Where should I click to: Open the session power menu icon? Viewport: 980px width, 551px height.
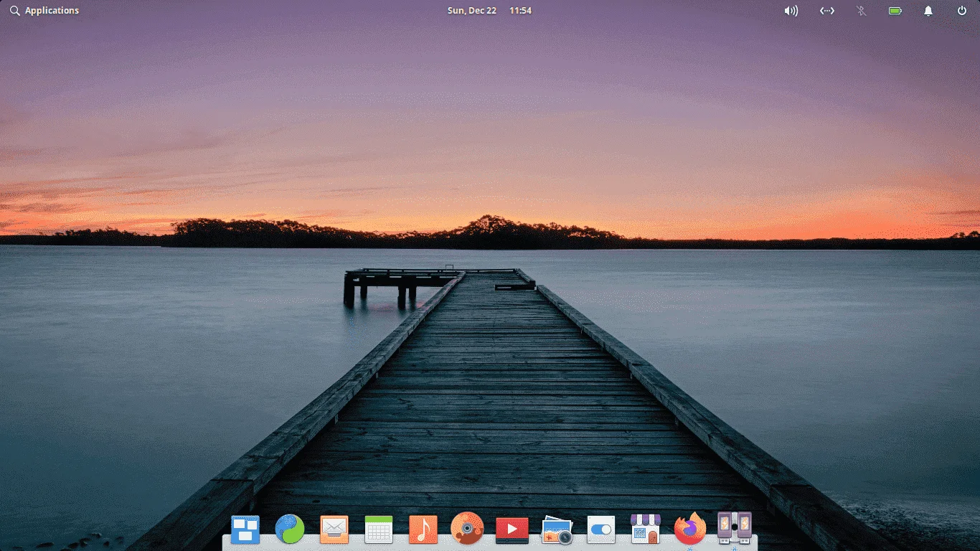click(962, 11)
